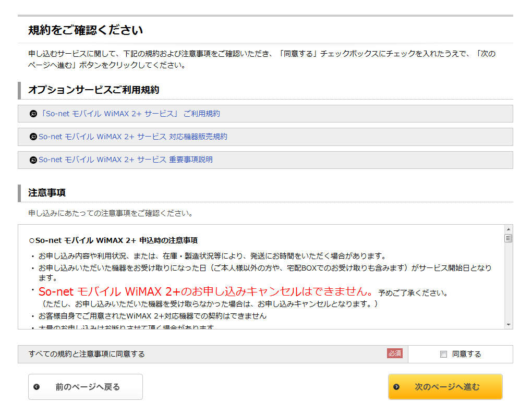Click the 必須 badge
Screen dimensions: 532x415
click(395, 353)
